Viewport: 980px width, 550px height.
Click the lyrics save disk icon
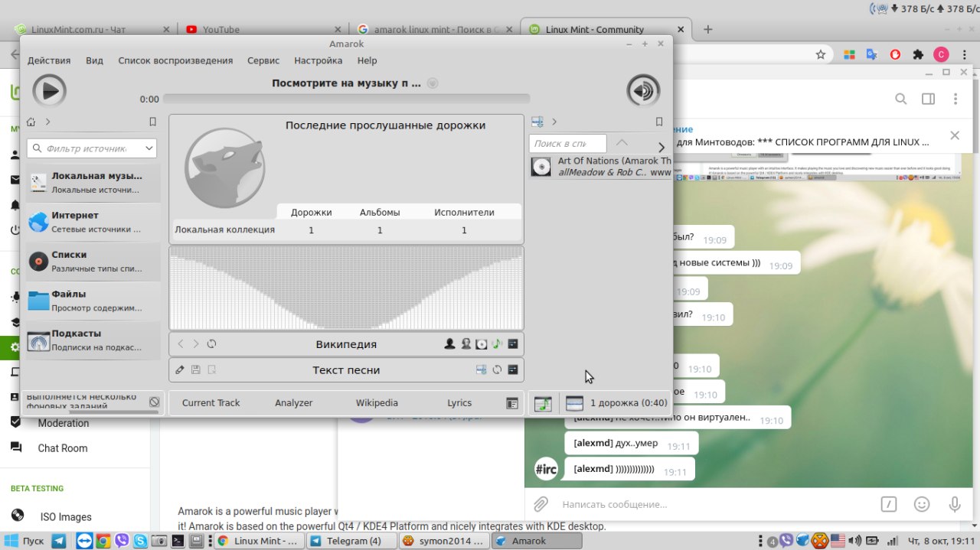(196, 369)
